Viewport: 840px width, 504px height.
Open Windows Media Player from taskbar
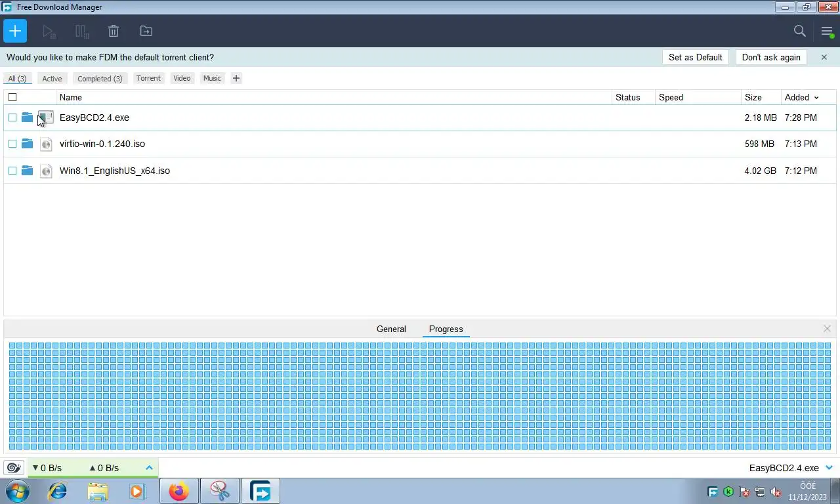click(x=137, y=491)
